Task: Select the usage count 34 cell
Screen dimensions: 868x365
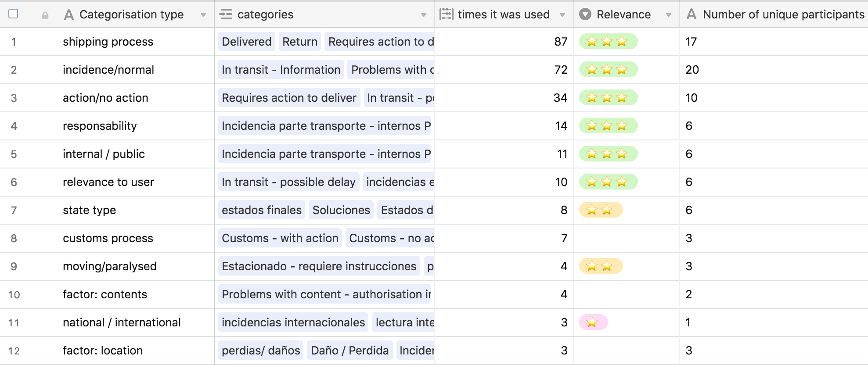Action: point(504,98)
